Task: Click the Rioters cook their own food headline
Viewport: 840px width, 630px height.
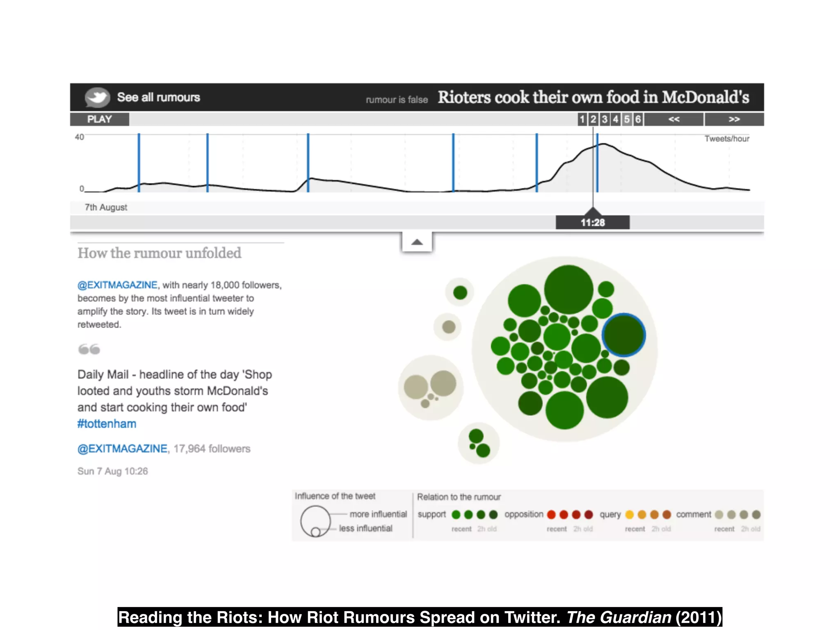Action: (593, 97)
